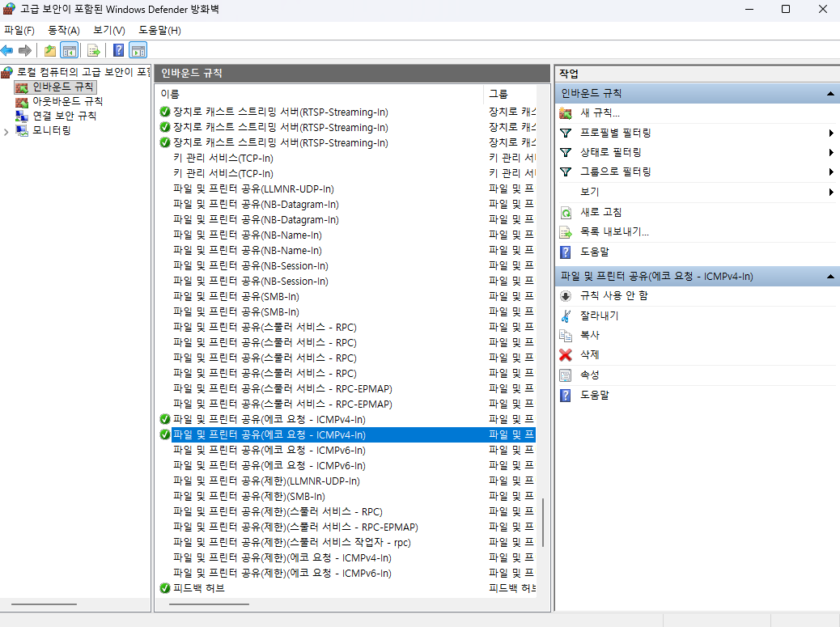Select 파일 및 프린터 공유(제한)(스풀러 서비스 작업자 - rpc)
The image size is (840, 627).
(x=347, y=542)
